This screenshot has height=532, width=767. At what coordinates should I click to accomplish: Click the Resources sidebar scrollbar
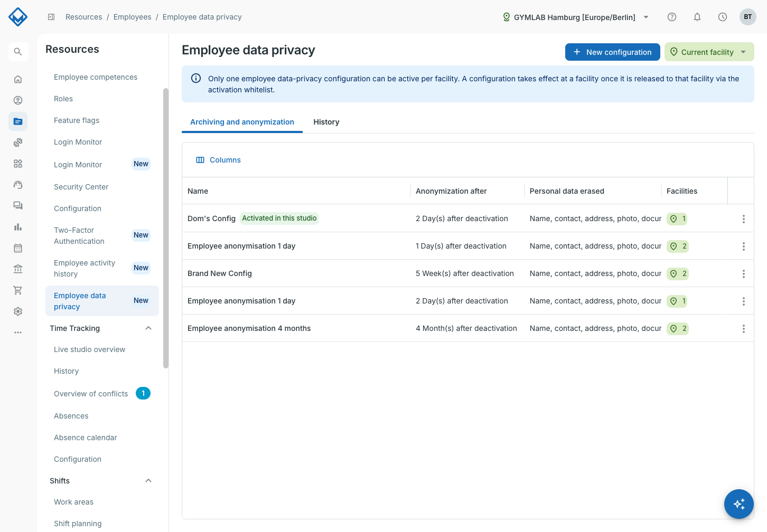pyautogui.click(x=166, y=228)
